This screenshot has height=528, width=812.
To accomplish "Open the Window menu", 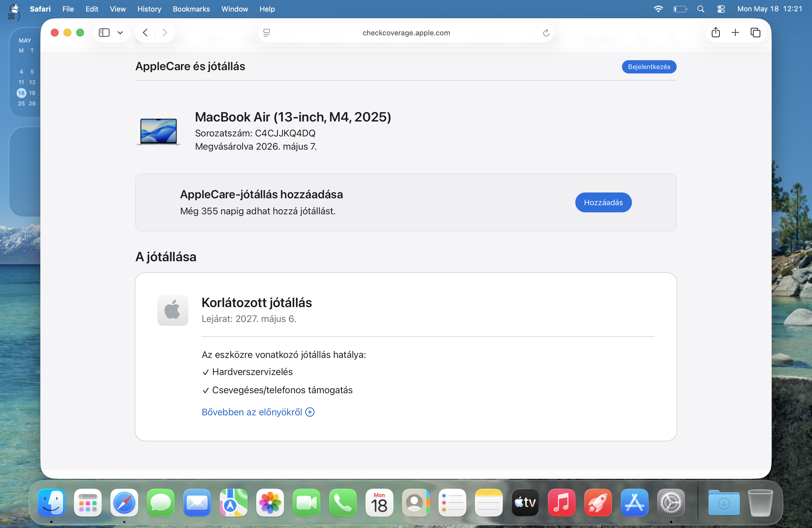I will point(234,9).
